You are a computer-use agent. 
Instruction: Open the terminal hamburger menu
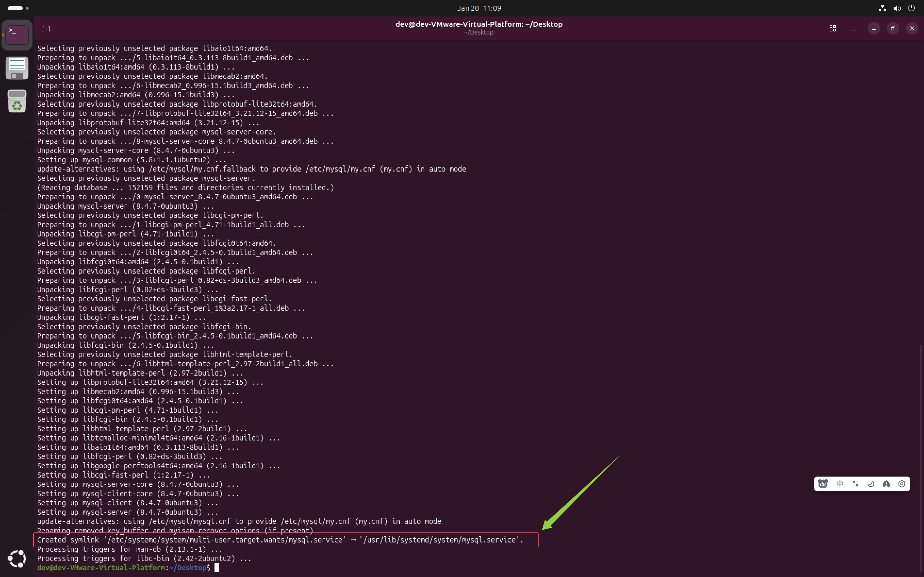(853, 29)
